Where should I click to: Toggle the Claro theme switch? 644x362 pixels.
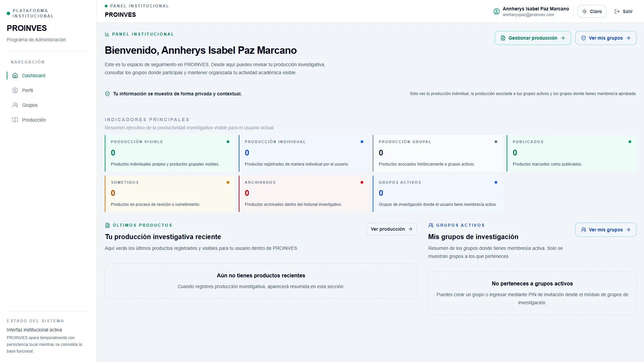click(x=592, y=11)
